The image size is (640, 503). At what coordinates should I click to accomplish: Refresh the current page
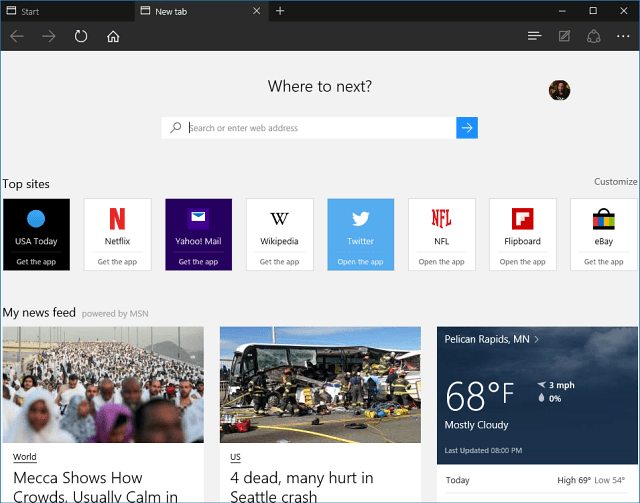click(81, 36)
